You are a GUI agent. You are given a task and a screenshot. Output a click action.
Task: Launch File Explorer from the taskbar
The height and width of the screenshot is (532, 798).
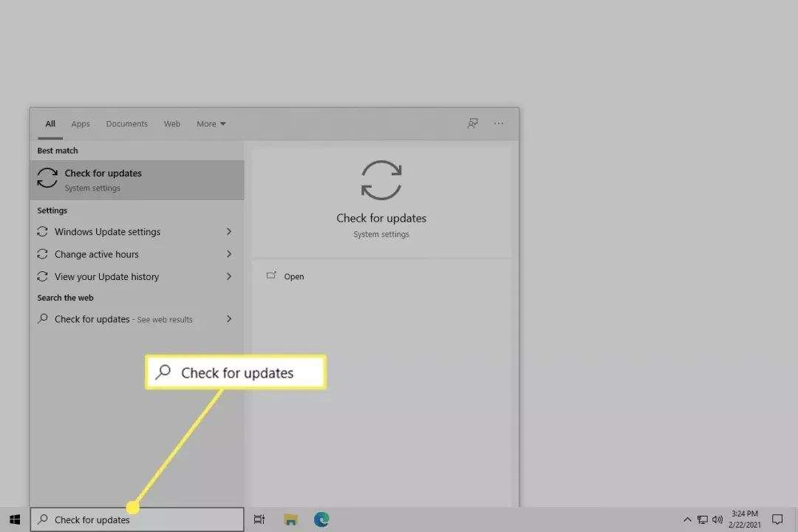tap(290, 519)
